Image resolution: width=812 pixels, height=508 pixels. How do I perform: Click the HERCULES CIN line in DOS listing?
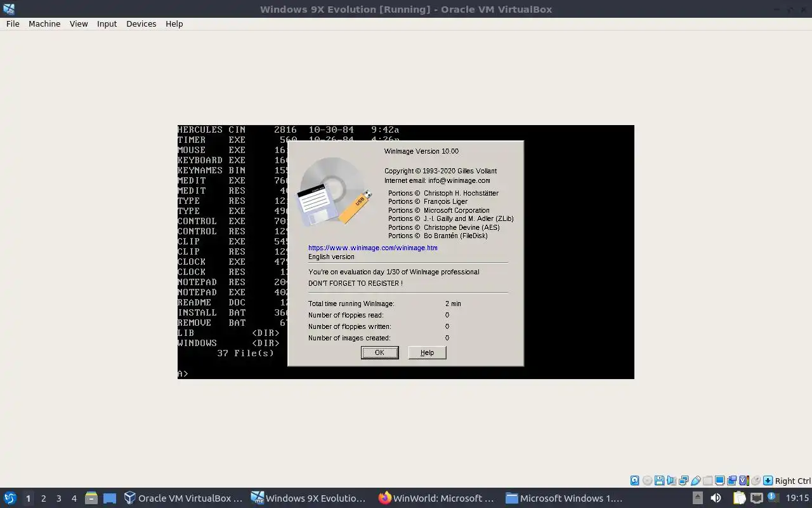click(x=288, y=130)
